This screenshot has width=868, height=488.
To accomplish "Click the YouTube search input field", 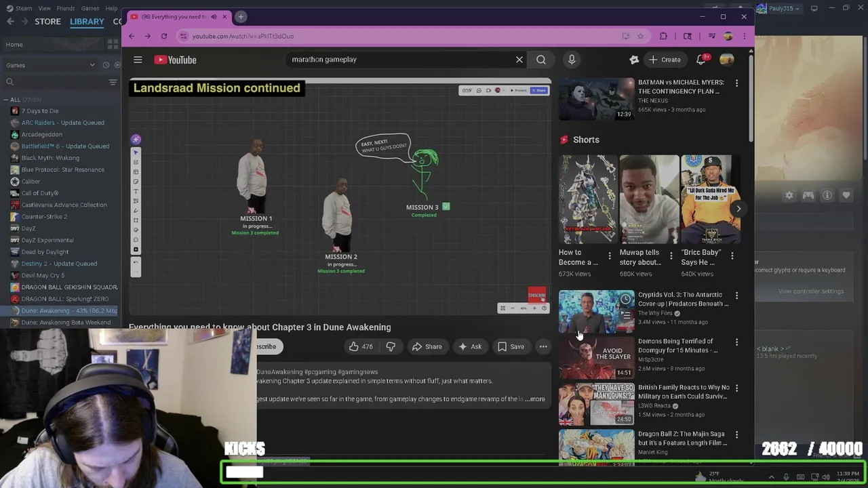I will pyautogui.click(x=400, y=60).
